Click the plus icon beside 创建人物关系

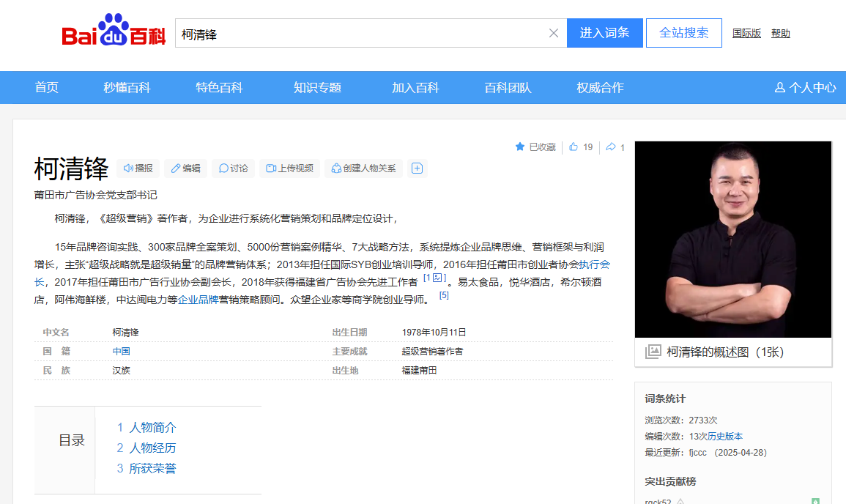pyautogui.click(x=417, y=168)
